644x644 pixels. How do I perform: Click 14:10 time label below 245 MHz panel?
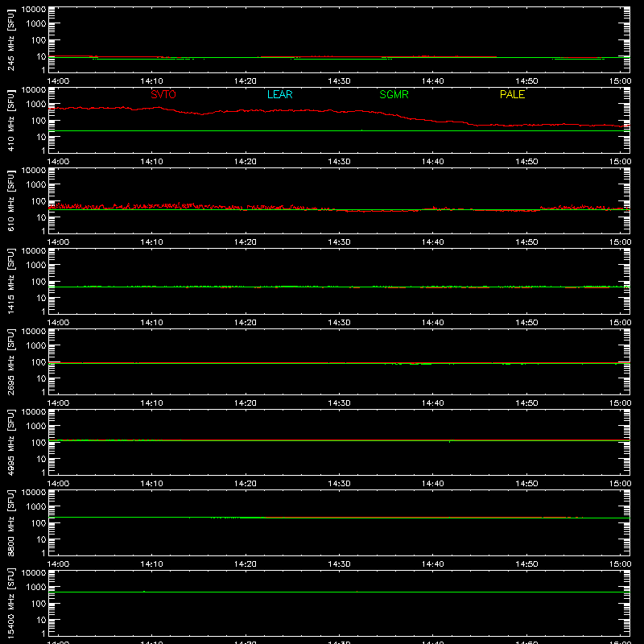pos(151,81)
